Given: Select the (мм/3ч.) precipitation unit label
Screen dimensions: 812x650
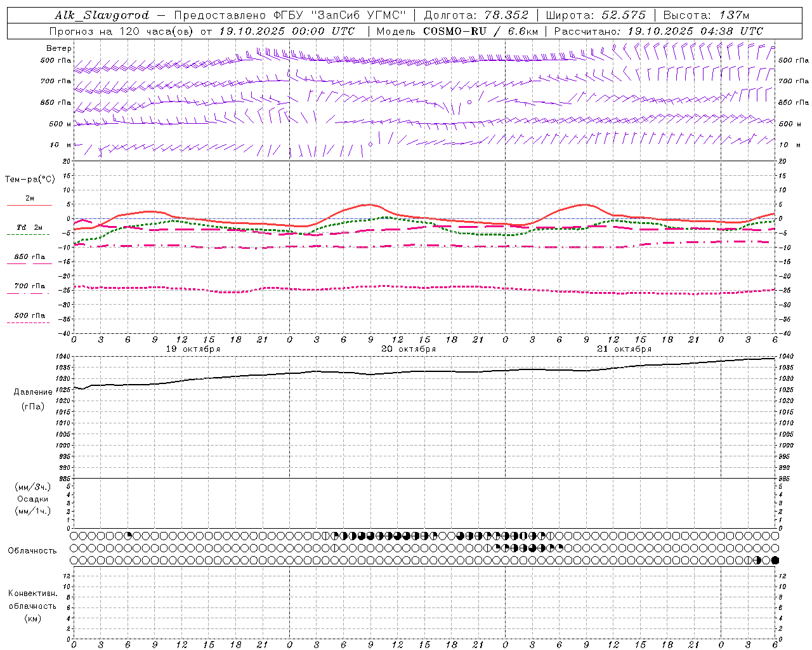Looking at the screenshot, I should [33, 487].
